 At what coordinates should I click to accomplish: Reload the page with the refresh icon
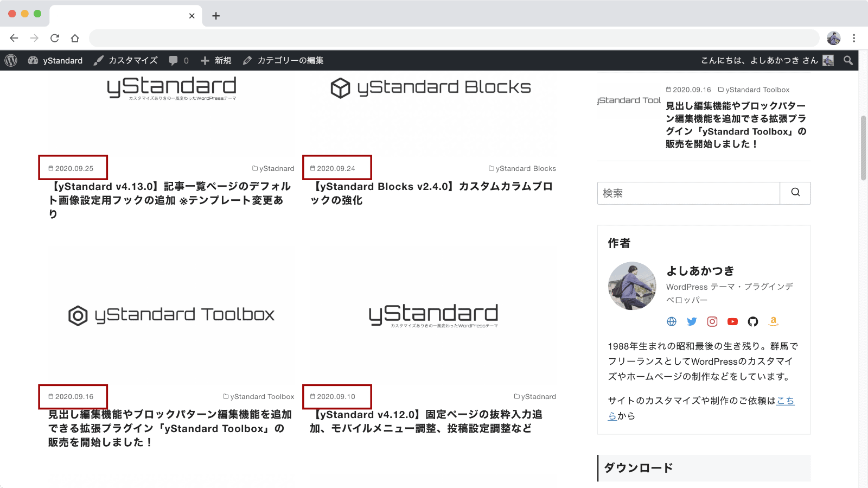point(55,38)
